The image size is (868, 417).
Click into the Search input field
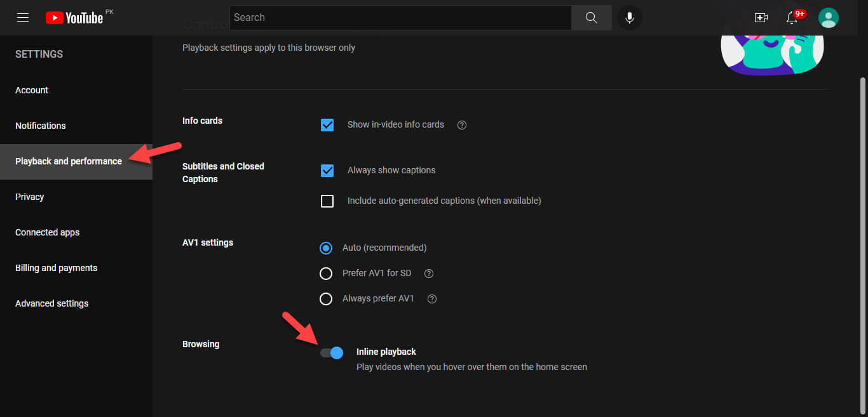click(400, 18)
